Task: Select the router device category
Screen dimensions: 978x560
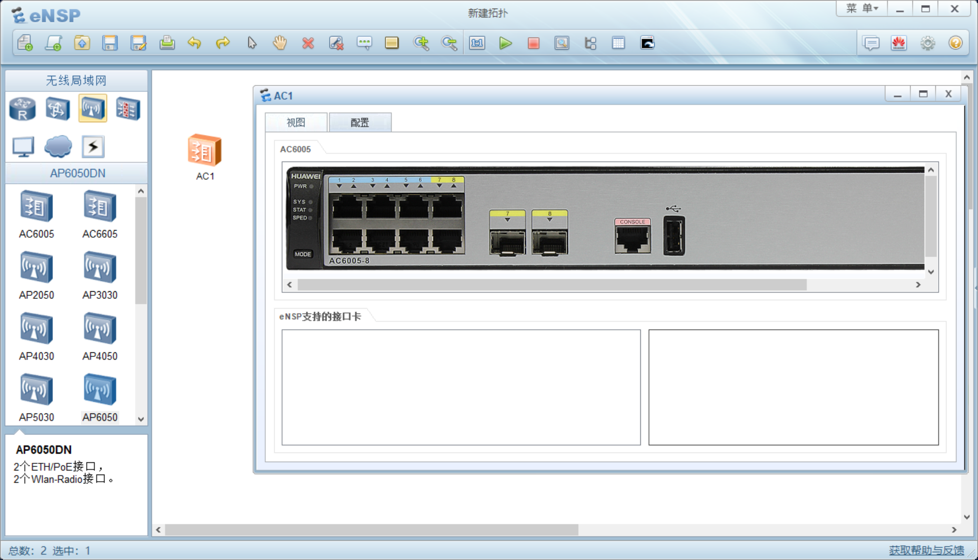Action: pyautogui.click(x=22, y=108)
